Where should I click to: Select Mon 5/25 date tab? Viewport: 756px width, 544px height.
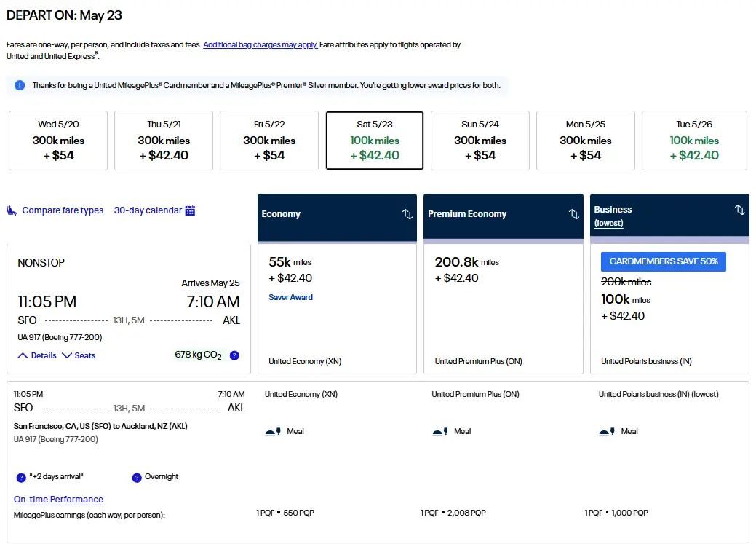585,141
